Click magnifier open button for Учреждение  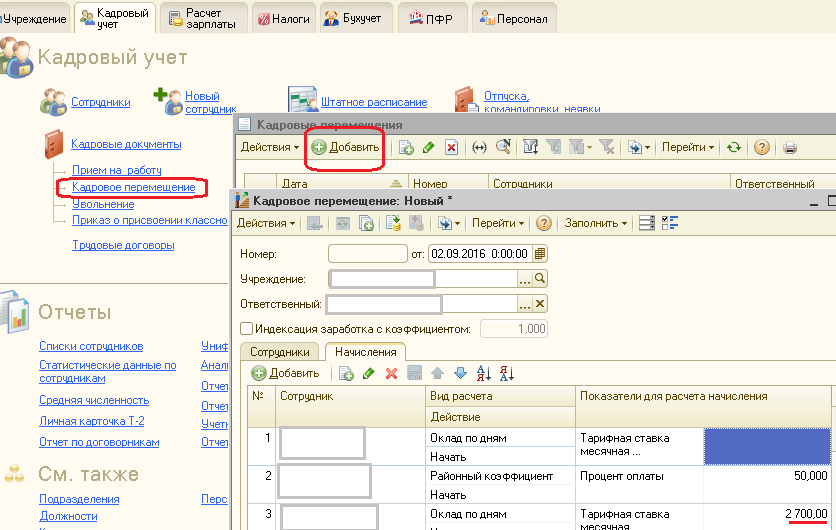(540, 278)
